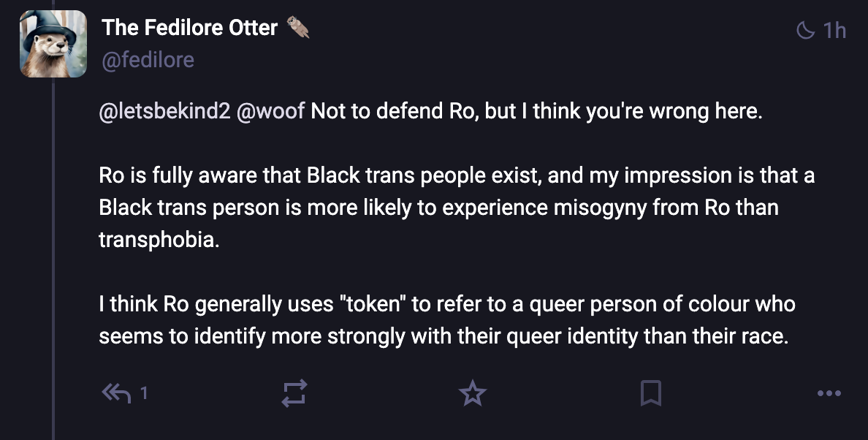Open the @letsbekind2 mention
The width and height of the screenshot is (868, 440).
[164, 113]
